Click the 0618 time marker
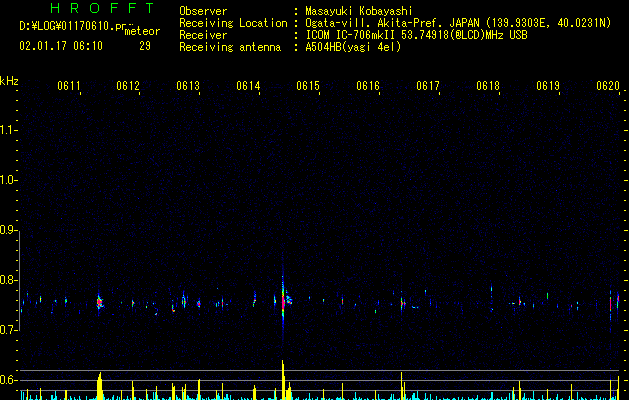Screen dimensions: 629x400 pyautogui.click(x=488, y=86)
